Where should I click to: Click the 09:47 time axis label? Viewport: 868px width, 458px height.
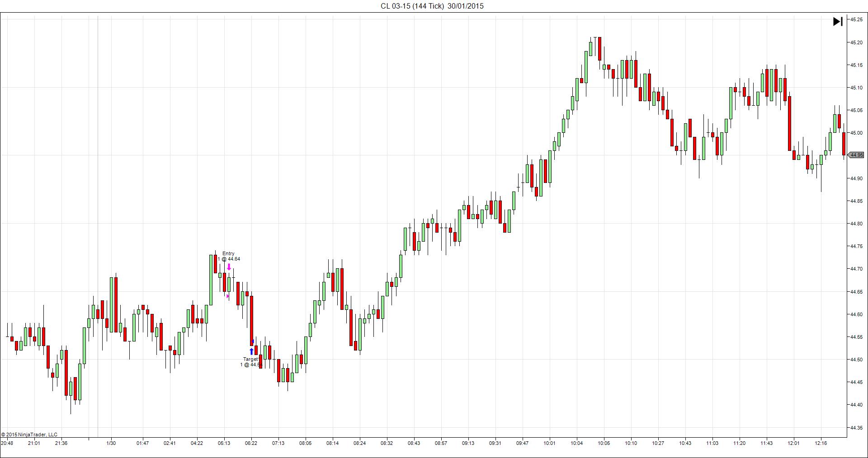(522, 443)
